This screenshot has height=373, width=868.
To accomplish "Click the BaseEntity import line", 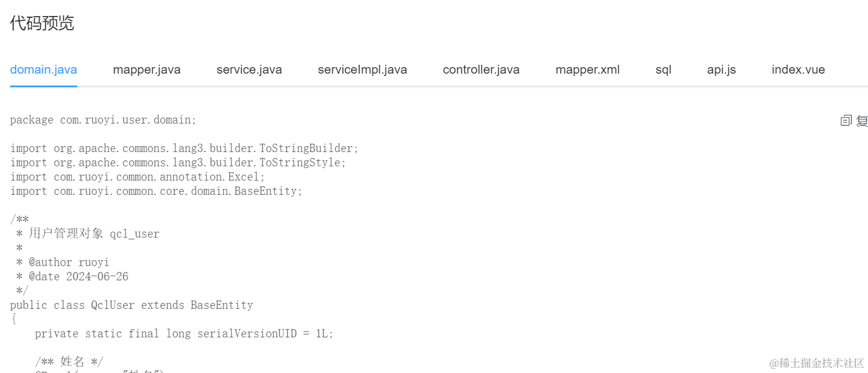I will click(x=156, y=191).
